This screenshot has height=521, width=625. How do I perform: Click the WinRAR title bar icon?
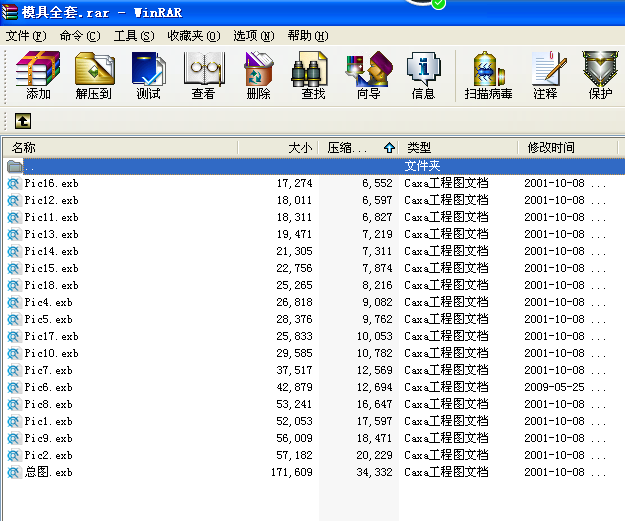[10, 12]
